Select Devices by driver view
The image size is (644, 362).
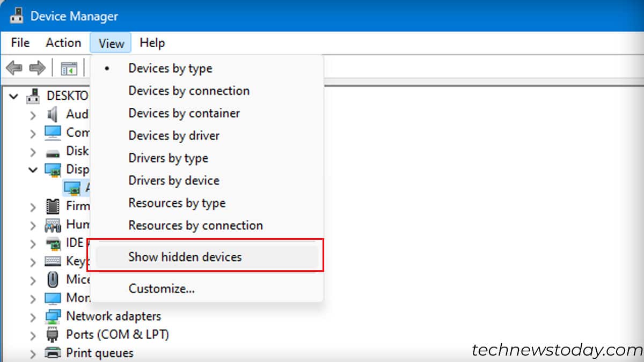[207, 136]
